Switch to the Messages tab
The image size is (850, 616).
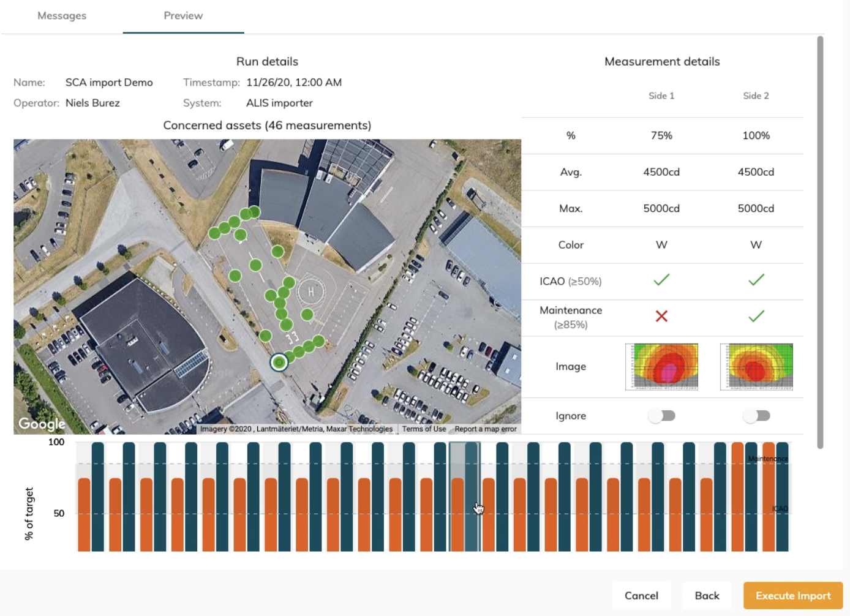[x=62, y=16]
